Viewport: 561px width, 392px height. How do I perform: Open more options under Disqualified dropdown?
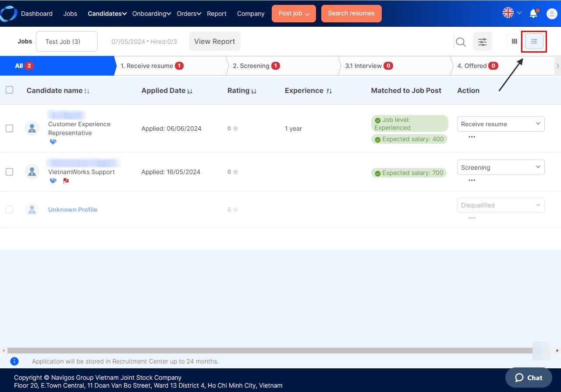[x=472, y=218]
